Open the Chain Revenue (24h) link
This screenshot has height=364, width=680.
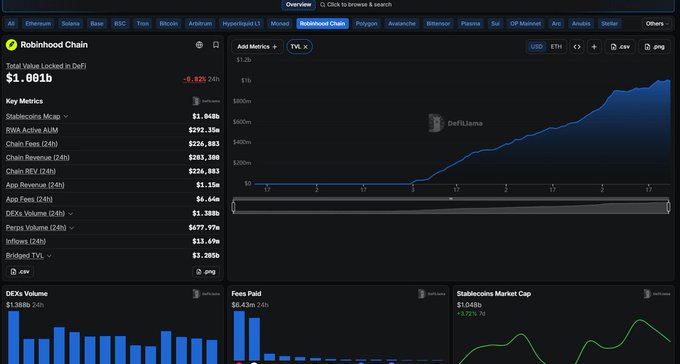38,157
